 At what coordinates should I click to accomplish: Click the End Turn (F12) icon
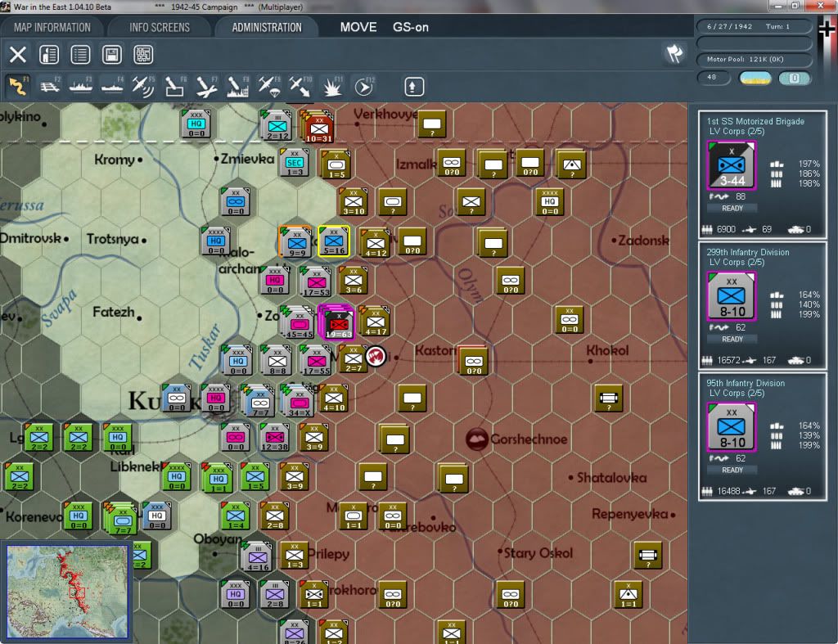(364, 87)
